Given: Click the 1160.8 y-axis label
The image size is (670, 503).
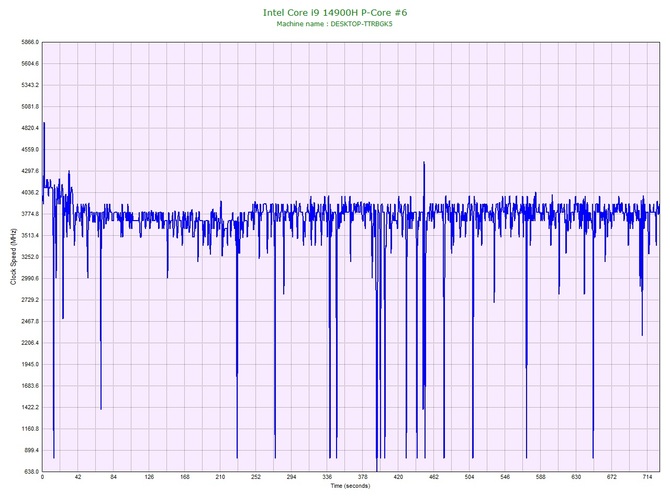Looking at the screenshot, I should pos(30,429).
